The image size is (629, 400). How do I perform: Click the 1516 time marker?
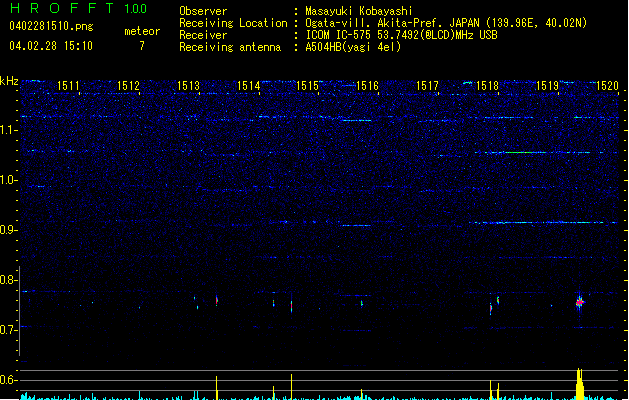click(x=367, y=86)
